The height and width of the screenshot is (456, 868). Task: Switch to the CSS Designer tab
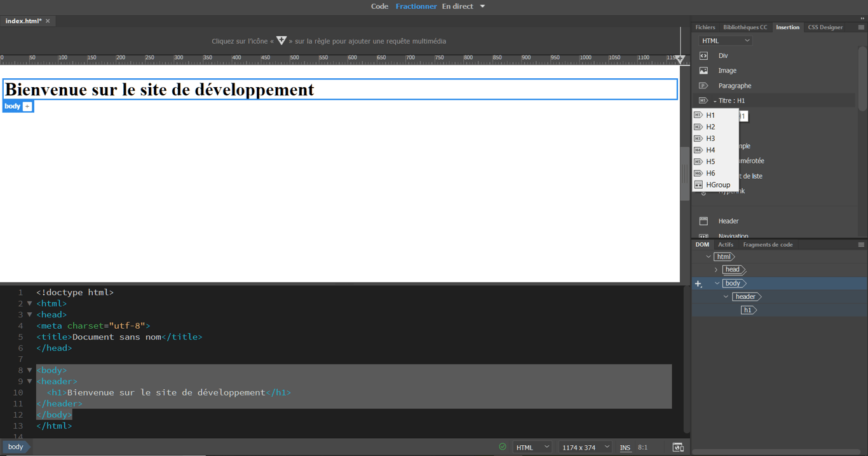(825, 27)
